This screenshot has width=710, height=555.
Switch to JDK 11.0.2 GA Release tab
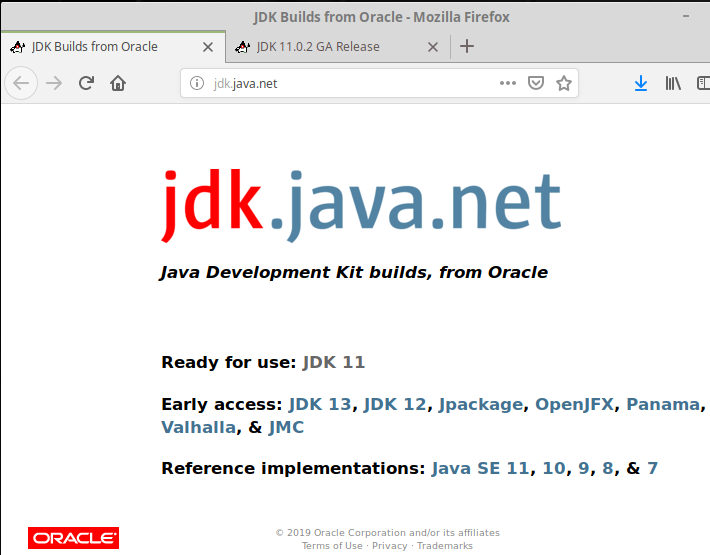(x=338, y=47)
